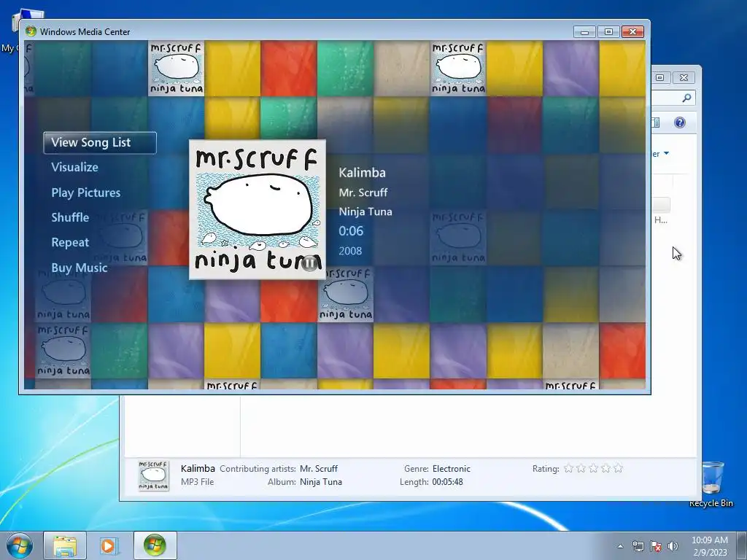The height and width of the screenshot is (560, 747).
Task: Toggle Repeat playback
Action: tap(70, 242)
